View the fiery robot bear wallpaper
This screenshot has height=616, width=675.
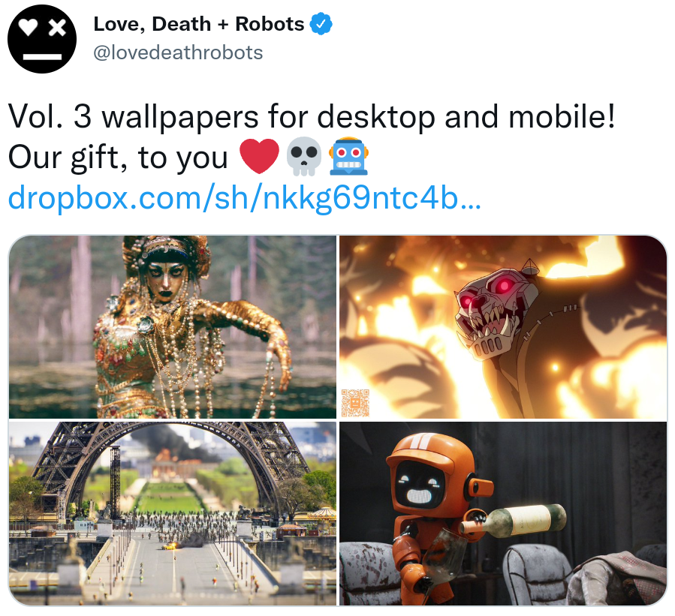click(x=503, y=326)
